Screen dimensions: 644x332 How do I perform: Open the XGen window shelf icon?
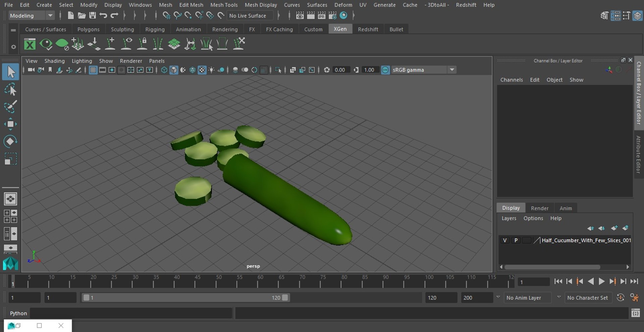(x=30, y=44)
